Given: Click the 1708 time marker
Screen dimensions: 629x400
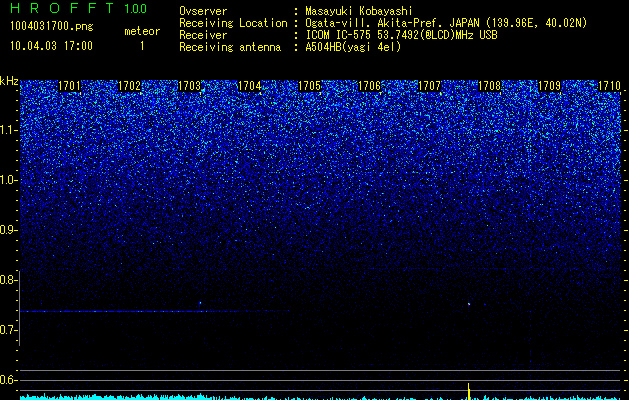Looking at the screenshot, I should tap(489, 86).
